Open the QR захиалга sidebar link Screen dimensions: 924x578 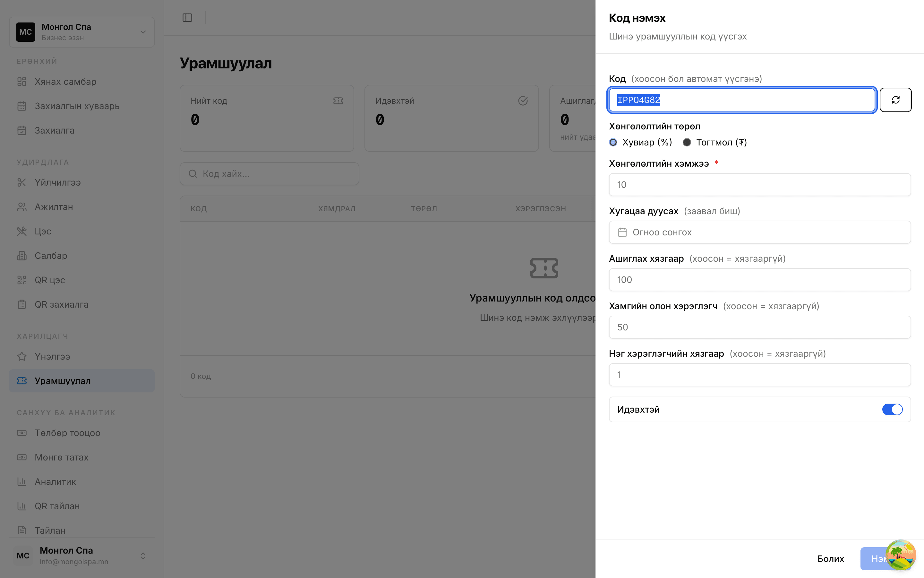pos(82,305)
